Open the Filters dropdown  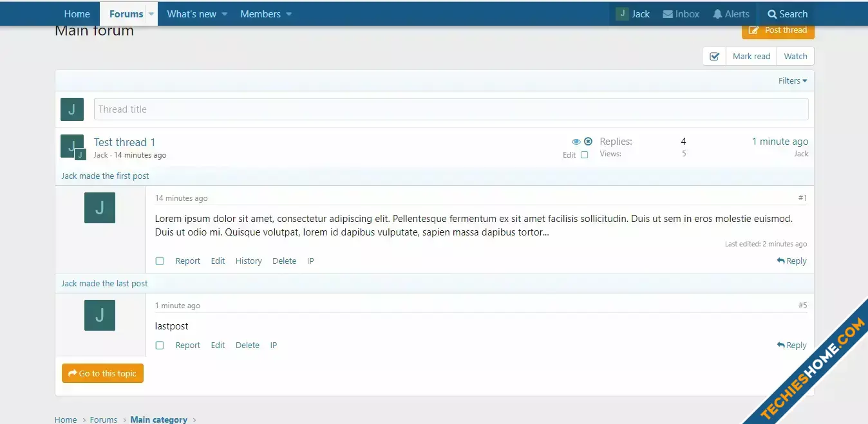point(793,80)
